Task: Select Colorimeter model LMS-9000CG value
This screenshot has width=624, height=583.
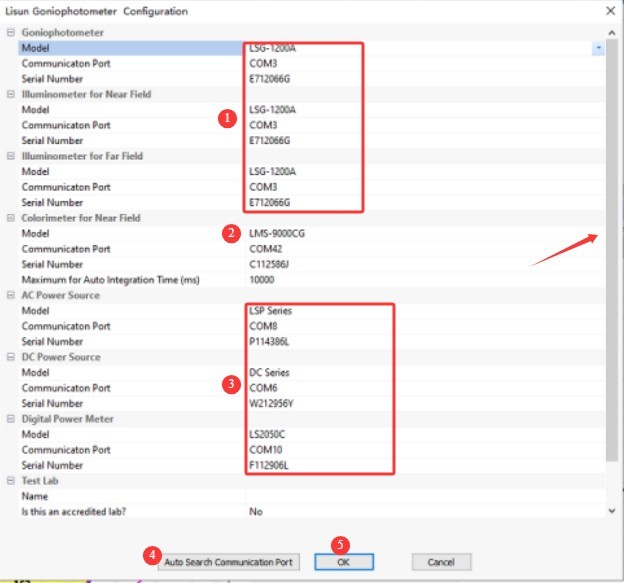Action: click(x=277, y=234)
